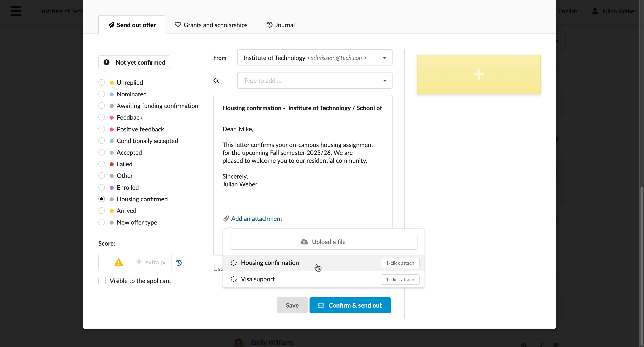Click Confirm & send out button

pos(350,305)
